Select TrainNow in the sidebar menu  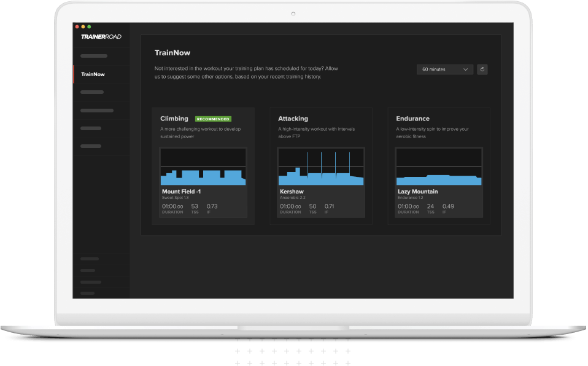coord(92,74)
